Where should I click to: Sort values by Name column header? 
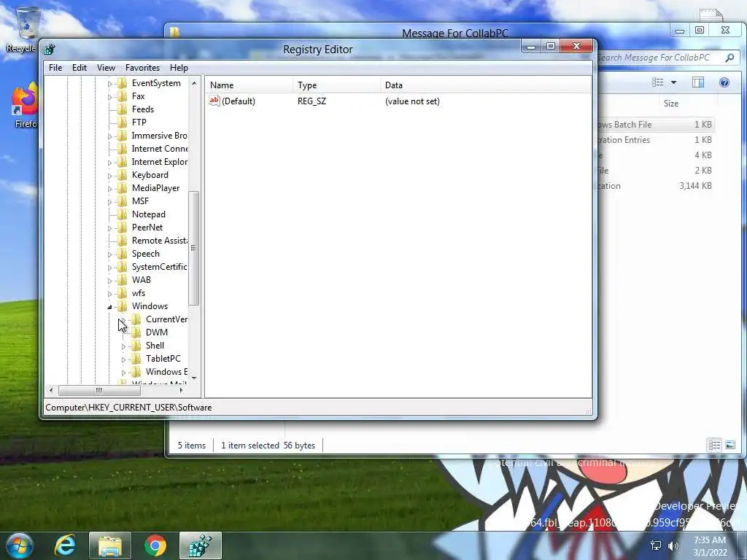(x=250, y=85)
